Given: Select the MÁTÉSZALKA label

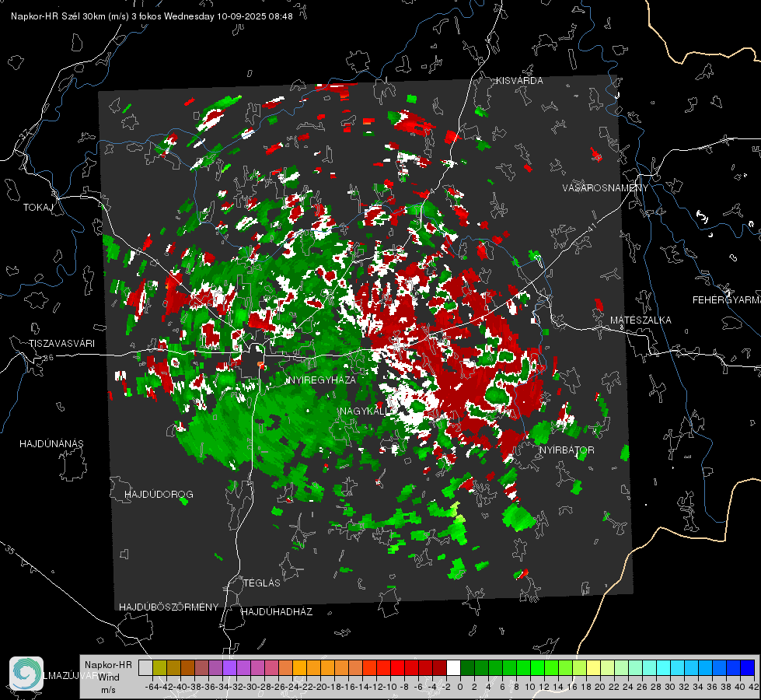Looking at the screenshot, I should (x=641, y=320).
